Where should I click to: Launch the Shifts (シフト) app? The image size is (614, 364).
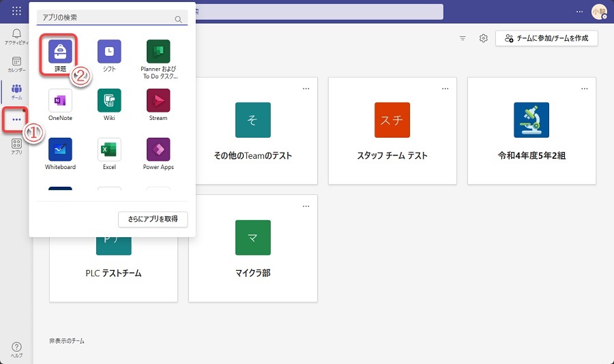tap(109, 56)
